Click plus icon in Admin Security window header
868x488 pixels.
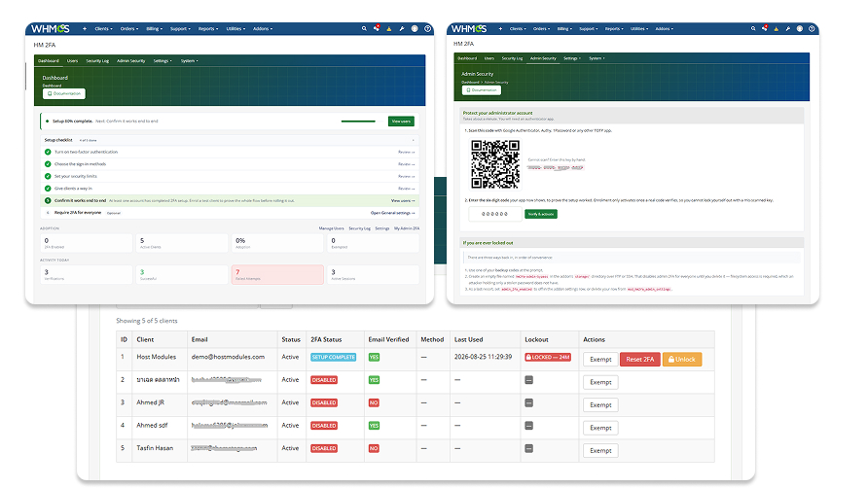500,29
